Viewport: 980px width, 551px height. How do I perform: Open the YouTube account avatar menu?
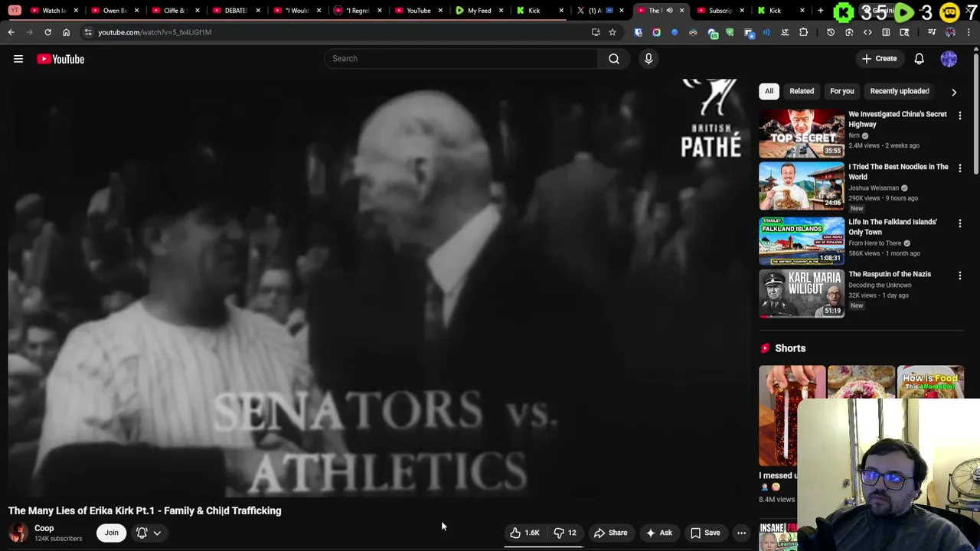949,59
